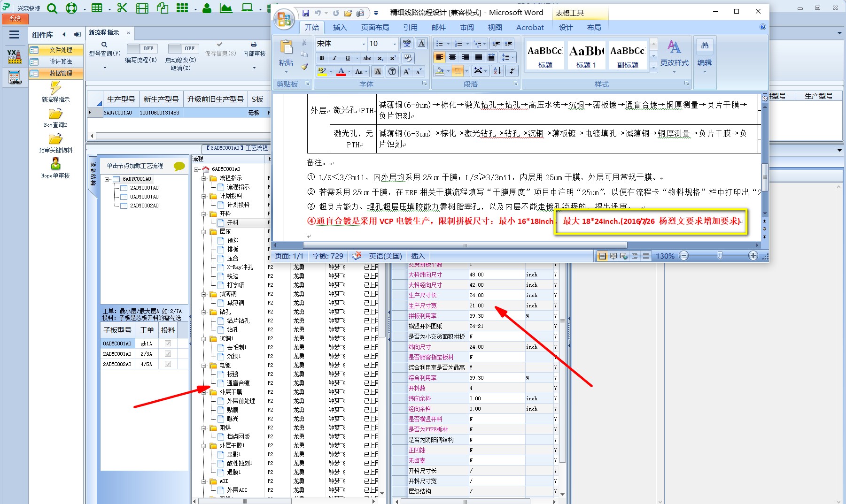Viewport: 846px width, 504px height.
Task: Open the hamburger menu in sidebar
Action: click(x=14, y=34)
